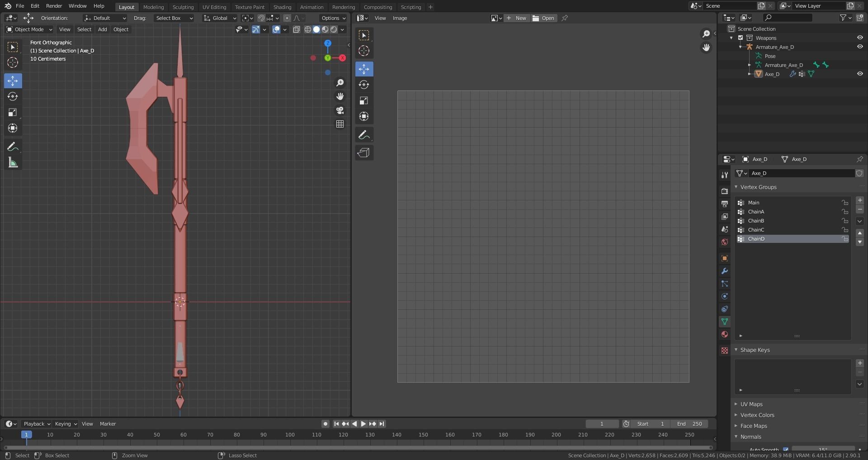Click the timeline horizontal scrollbar
868x460 pixels.
pyautogui.click(x=357, y=448)
